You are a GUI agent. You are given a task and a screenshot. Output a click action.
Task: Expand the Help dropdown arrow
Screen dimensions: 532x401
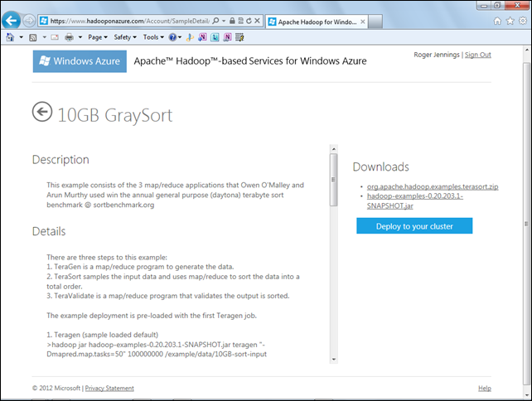pyautogui.click(x=180, y=37)
